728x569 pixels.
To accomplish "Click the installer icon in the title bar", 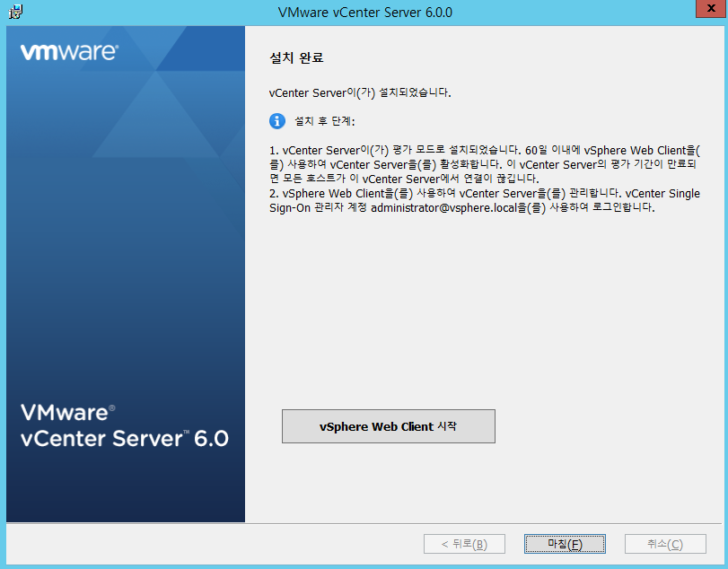I will coord(15,13).
